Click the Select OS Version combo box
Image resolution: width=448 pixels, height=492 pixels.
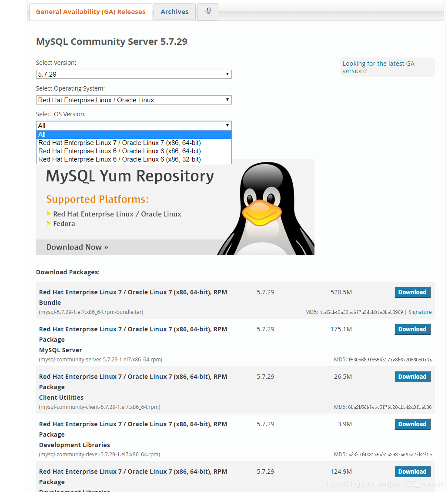point(134,125)
